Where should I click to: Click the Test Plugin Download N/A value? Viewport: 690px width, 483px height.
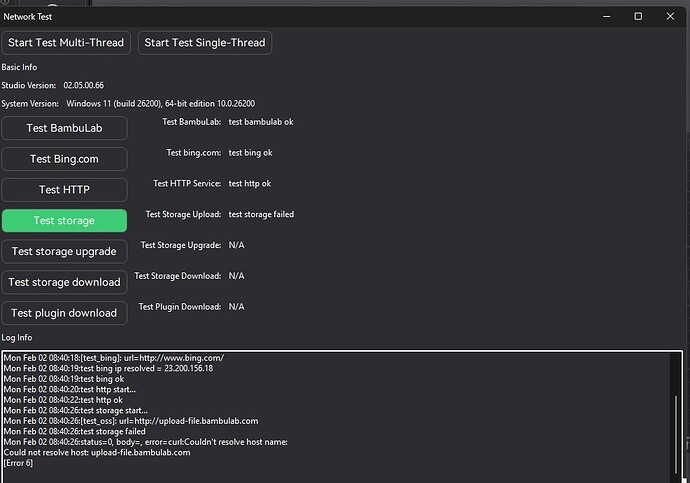(236, 307)
